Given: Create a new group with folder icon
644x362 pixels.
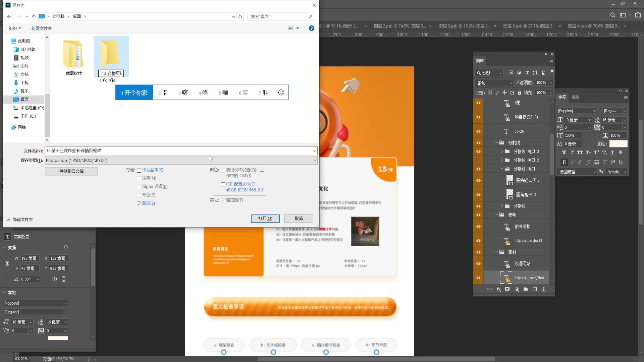Looking at the screenshot, I should (526, 289).
